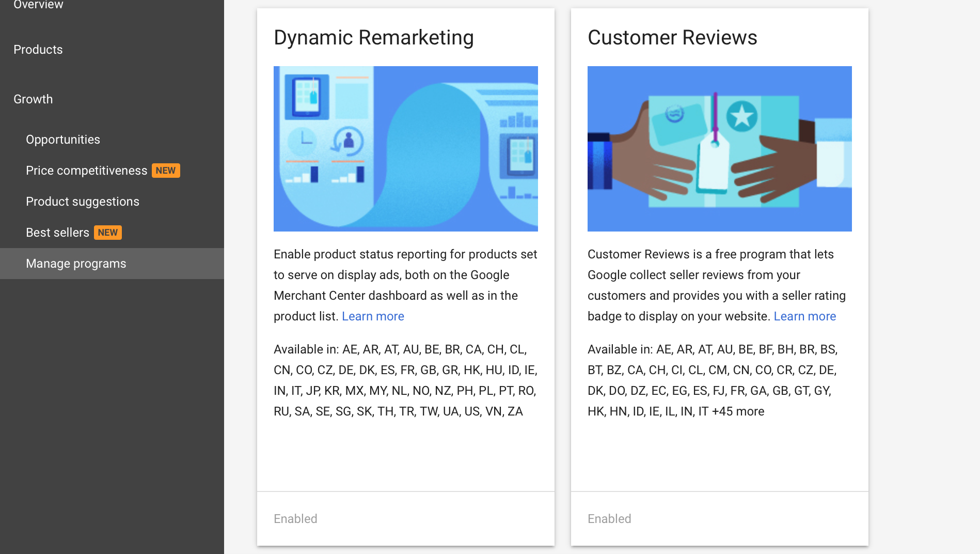This screenshot has width=980, height=554.
Task: Open Best sellers page
Action: (58, 233)
